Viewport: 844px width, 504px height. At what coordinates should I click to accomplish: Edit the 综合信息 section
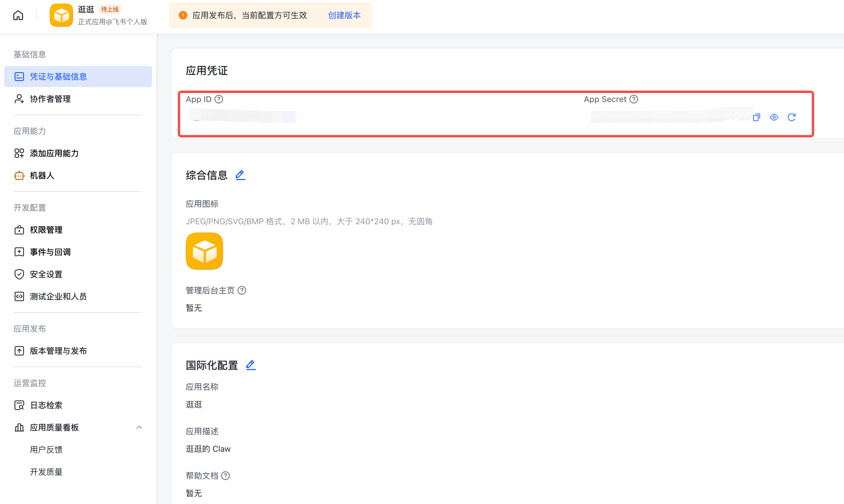tap(240, 175)
